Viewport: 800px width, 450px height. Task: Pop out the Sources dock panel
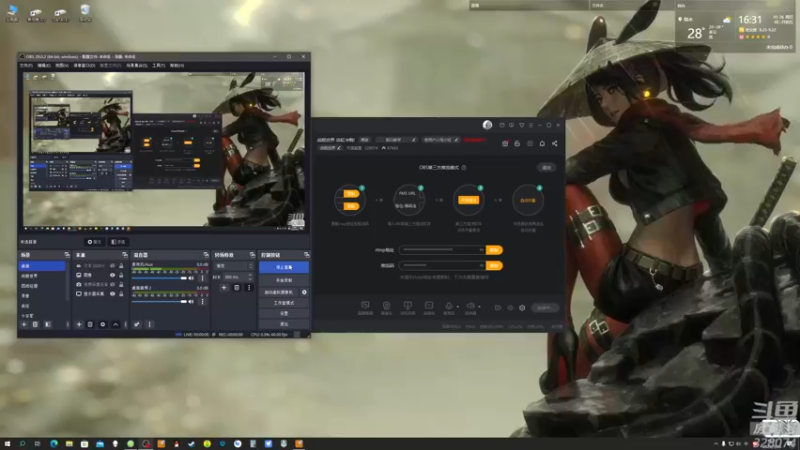[x=124, y=255]
